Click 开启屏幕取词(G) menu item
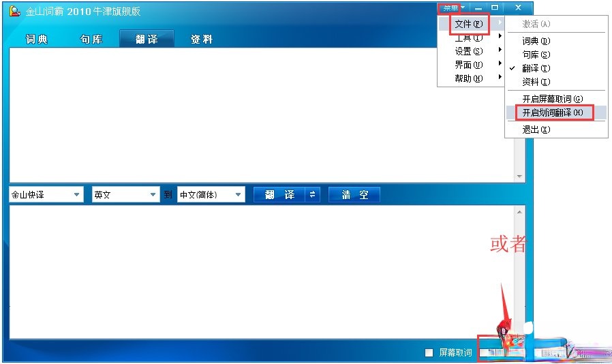The width and height of the screenshot is (612, 364). click(556, 99)
